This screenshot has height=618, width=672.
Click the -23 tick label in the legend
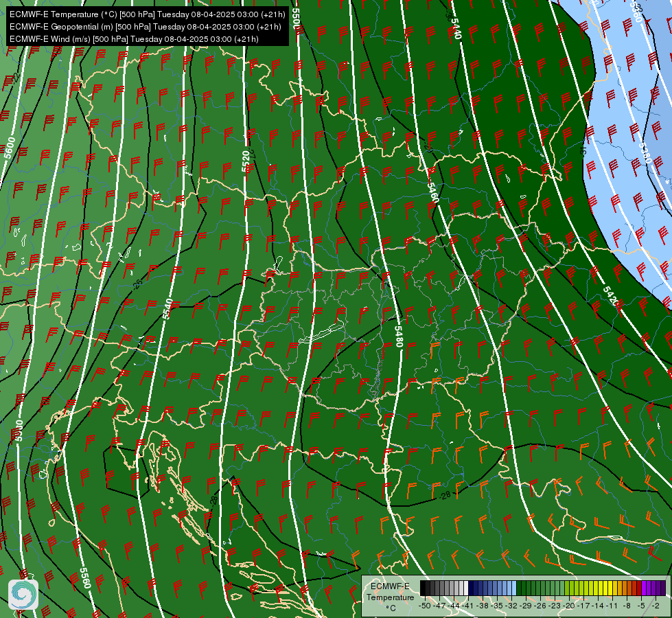pos(555,606)
